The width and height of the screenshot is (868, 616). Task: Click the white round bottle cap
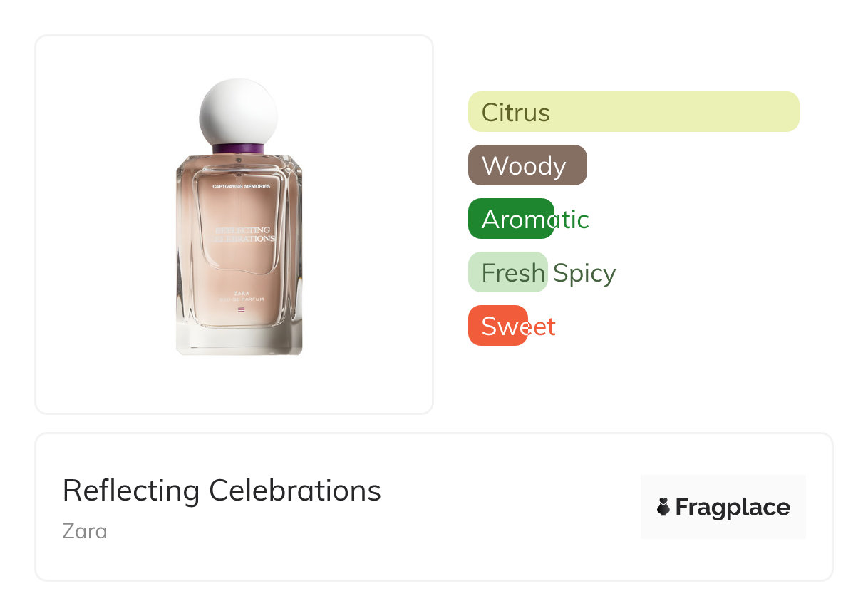pos(238,111)
